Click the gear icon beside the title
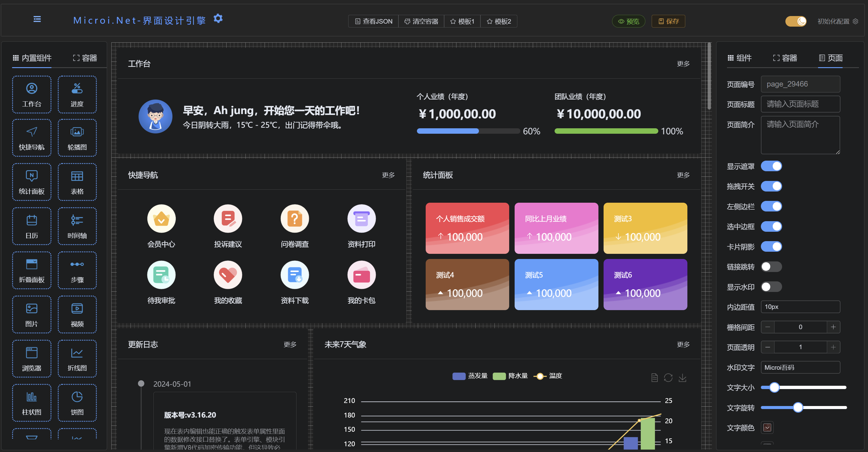This screenshot has width=868, height=452. coord(218,18)
